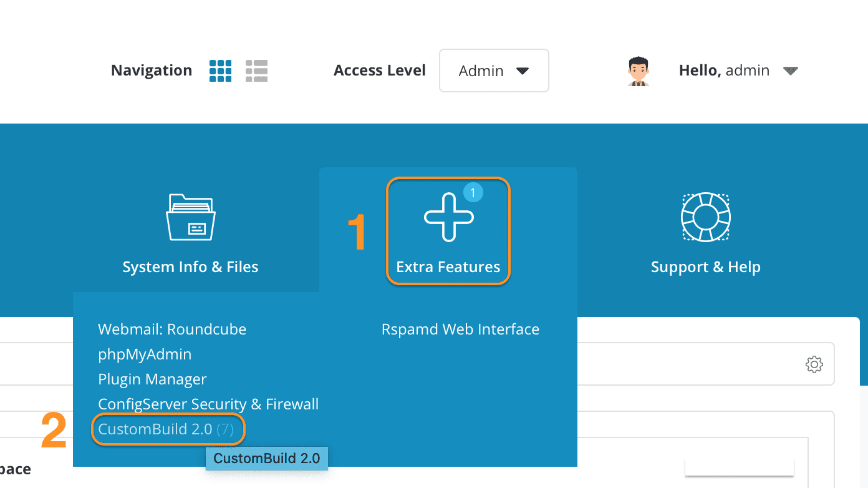The height and width of the screenshot is (488, 868).
Task: Launch phpMyAdmin from the menu
Action: (x=145, y=354)
